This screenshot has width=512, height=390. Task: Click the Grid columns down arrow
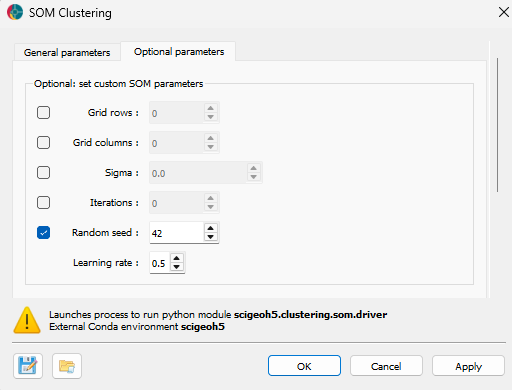210,147
